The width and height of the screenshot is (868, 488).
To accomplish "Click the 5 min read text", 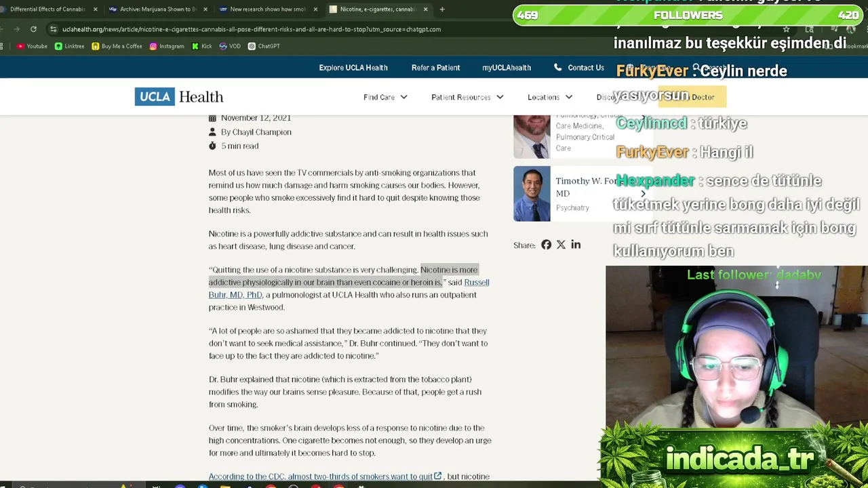I will click(239, 146).
